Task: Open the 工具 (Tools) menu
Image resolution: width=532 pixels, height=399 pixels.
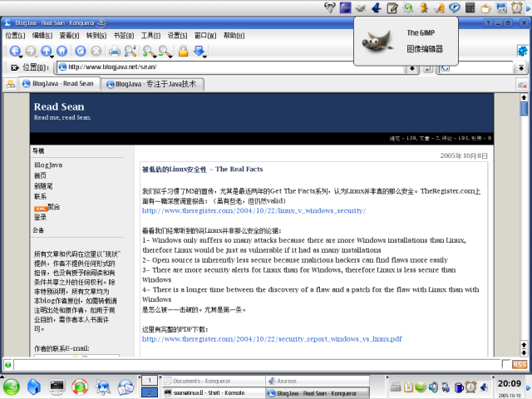Action: coord(150,35)
